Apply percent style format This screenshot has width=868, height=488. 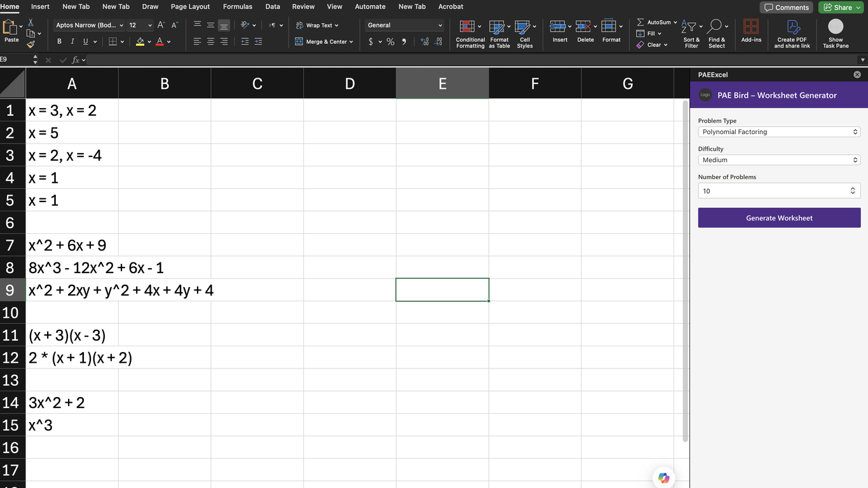(390, 41)
